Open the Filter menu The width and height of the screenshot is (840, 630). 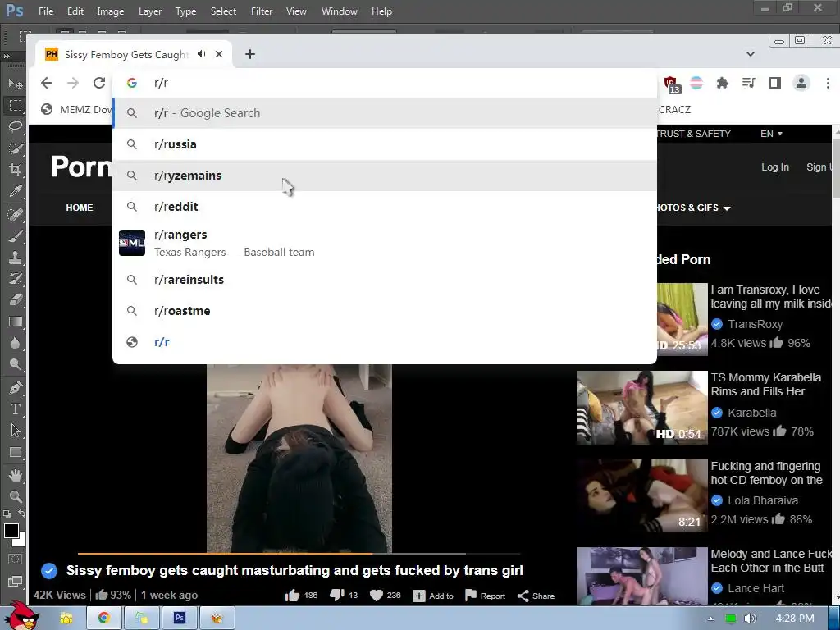[262, 11]
